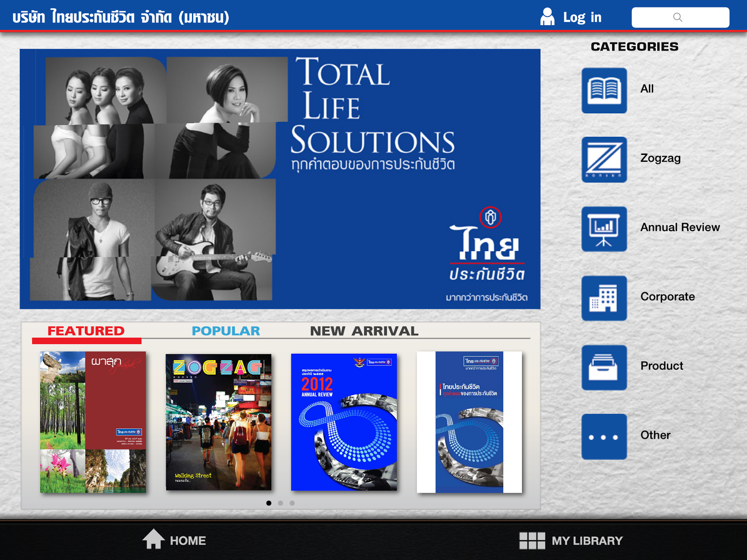Go to HOME in bottom bar

click(188, 541)
